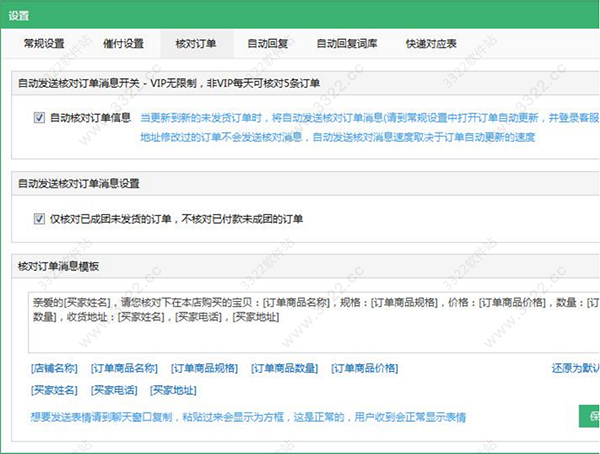Insert the [买家姓名] placeholder link
Image resolution: width=600 pixels, height=454 pixels.
pyautogui.click(x=54, y=390)
